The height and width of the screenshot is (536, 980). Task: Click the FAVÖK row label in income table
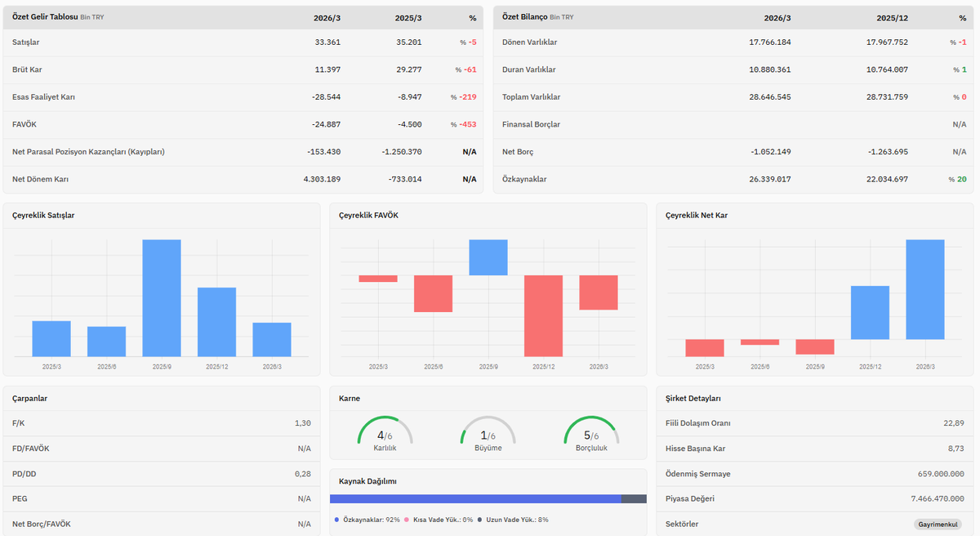[24, 124]
